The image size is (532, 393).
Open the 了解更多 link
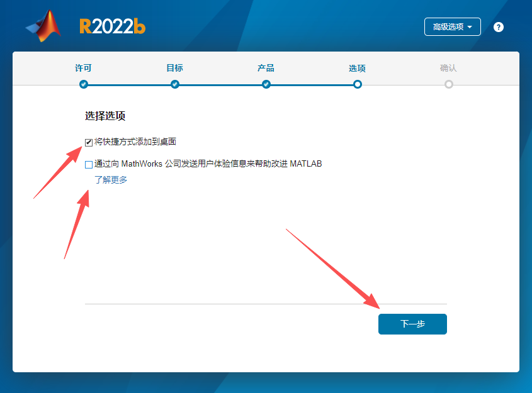111,179
